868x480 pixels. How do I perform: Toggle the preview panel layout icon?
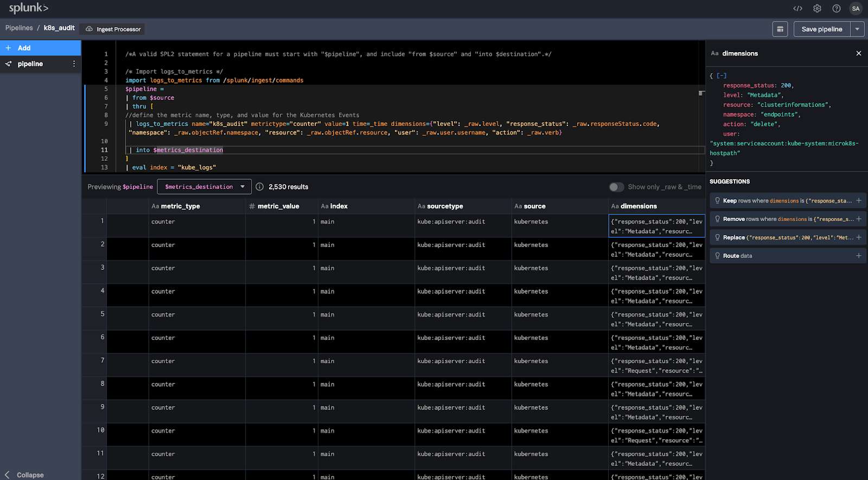click(780, 29)
